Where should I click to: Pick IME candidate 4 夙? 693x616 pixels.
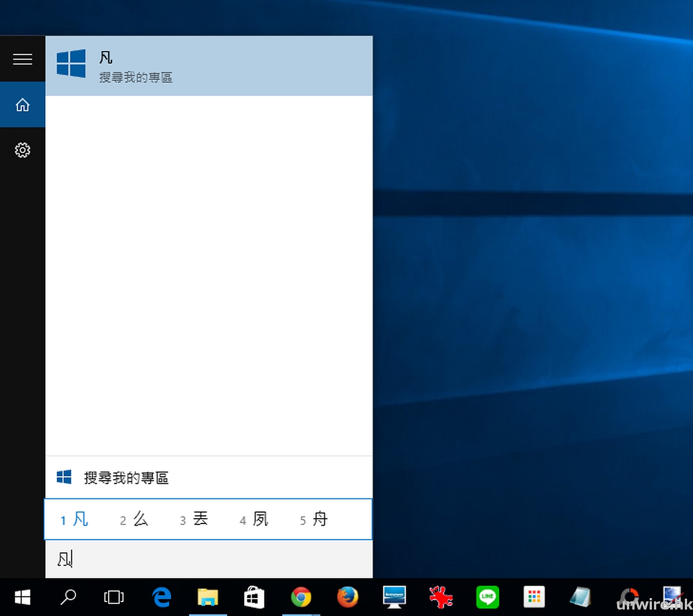click(x=254, y=519)
